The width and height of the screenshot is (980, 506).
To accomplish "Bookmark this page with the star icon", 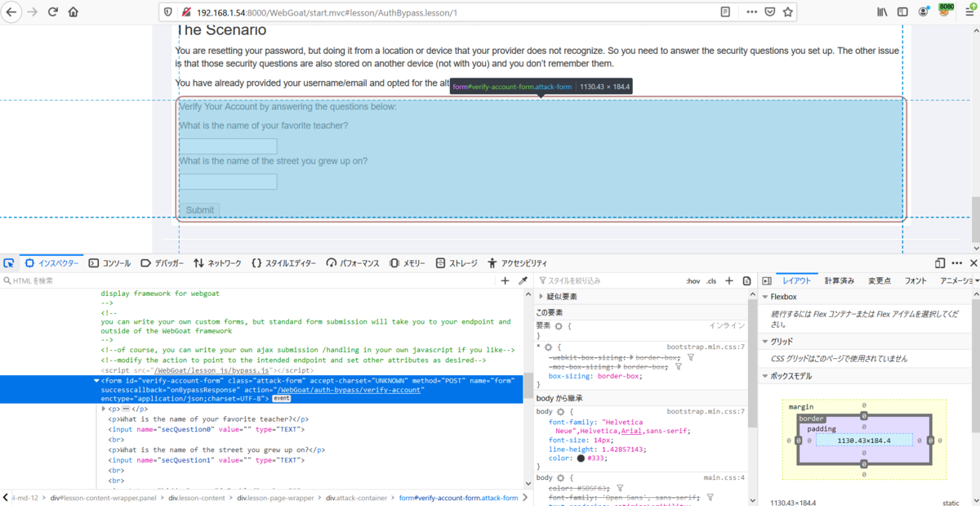I will [x=788, y=12].
